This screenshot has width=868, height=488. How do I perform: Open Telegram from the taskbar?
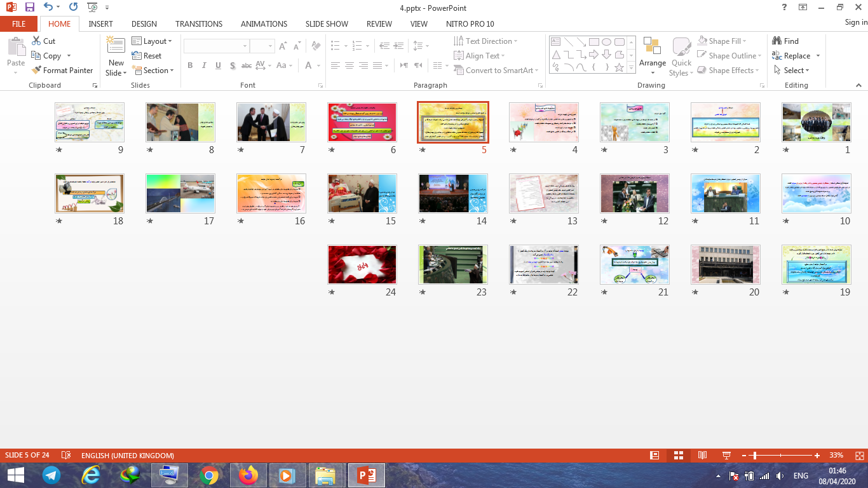click(51, 475)
